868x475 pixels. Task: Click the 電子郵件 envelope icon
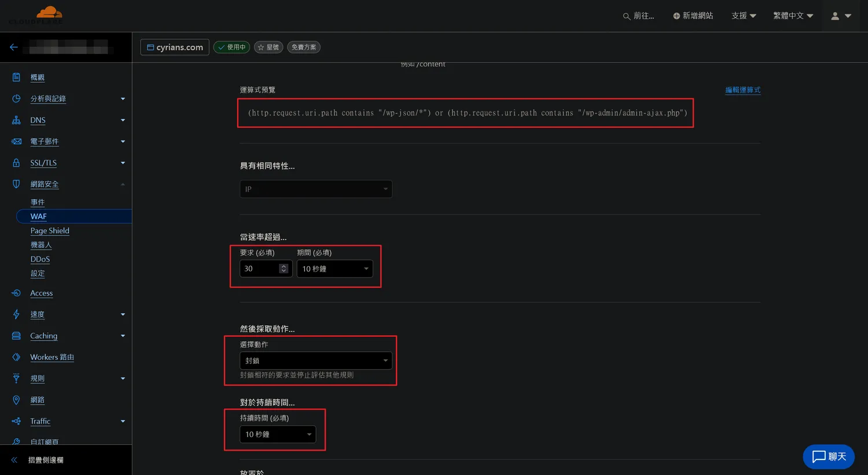click(x=16, y=141)
